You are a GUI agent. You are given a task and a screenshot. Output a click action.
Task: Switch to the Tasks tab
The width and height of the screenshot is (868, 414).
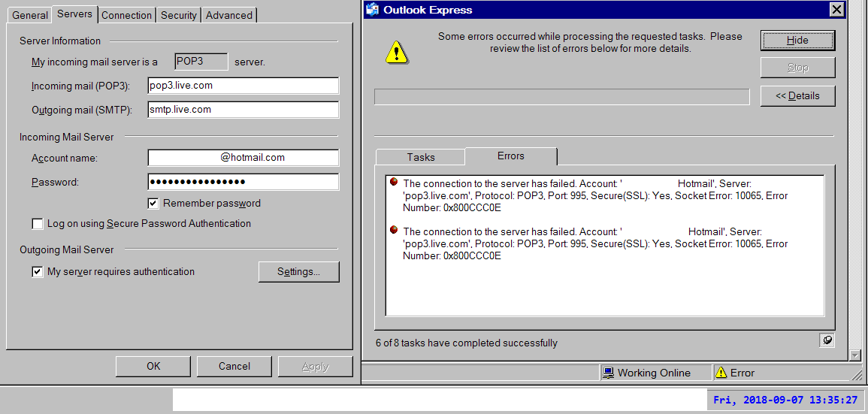coord(421,157)
